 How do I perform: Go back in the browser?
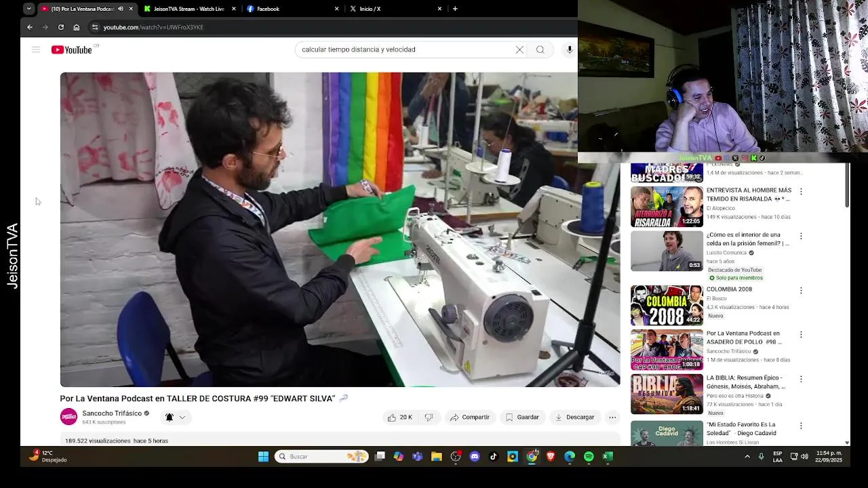[x=30, y=27]
